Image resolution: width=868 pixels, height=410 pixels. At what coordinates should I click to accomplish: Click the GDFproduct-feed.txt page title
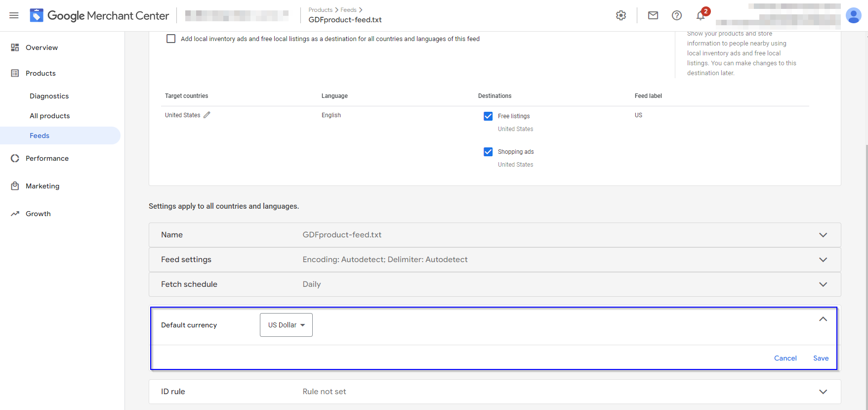(345, 20)
